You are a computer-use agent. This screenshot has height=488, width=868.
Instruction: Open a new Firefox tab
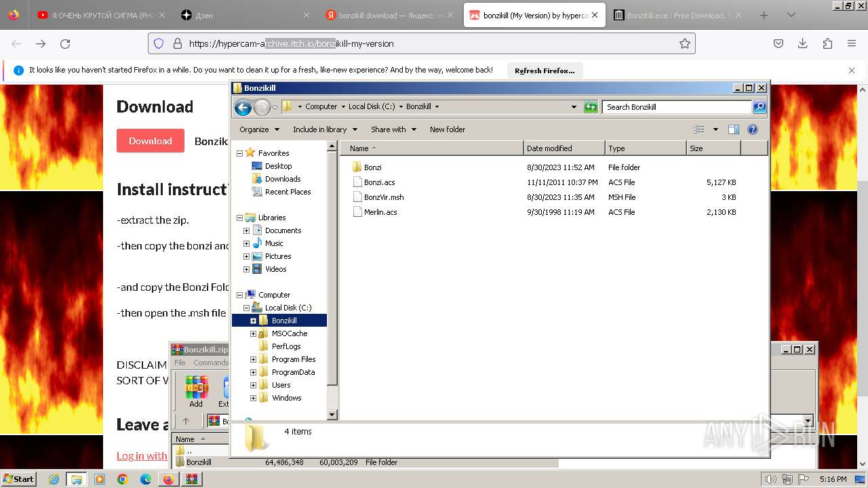pos(764,15)
